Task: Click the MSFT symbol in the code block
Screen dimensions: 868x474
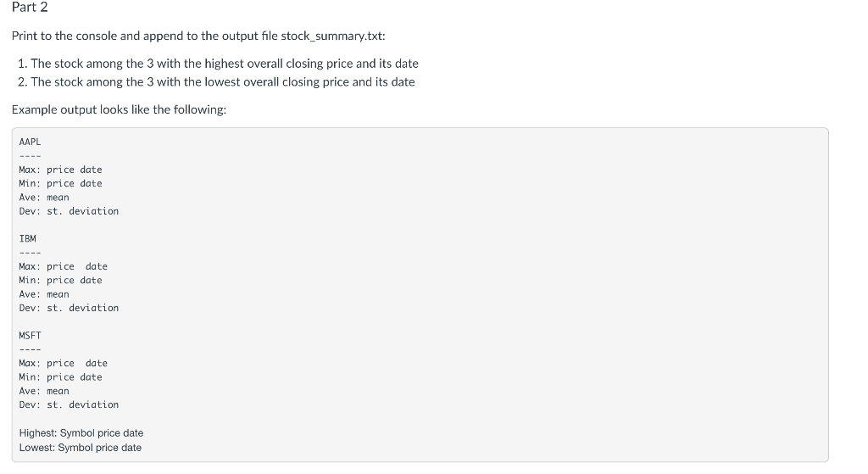Action: click(x=30, y=336)
